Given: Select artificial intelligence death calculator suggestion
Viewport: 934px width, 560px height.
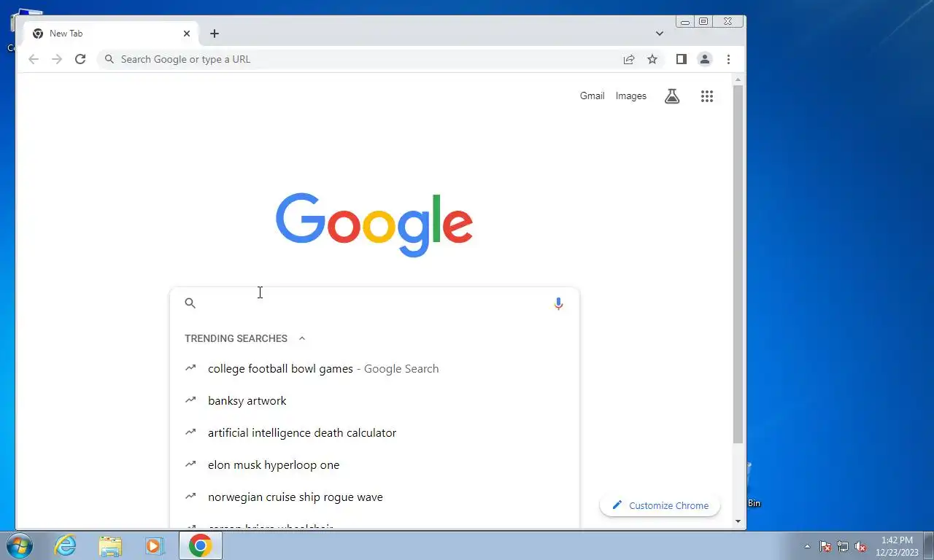Looking at the screenshot, I should (x=374, y=433).
